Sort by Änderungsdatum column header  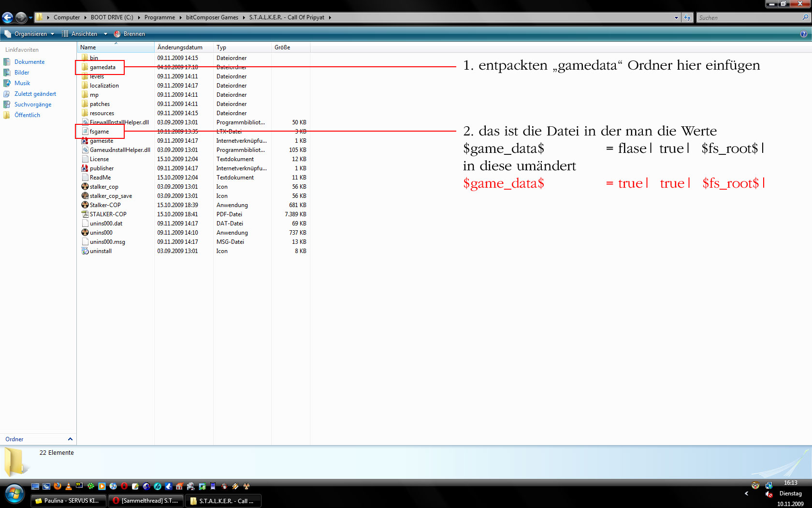click(184, 47)
